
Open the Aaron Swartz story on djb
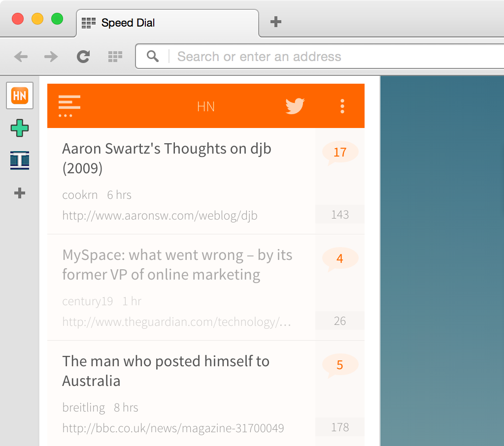(167, 158)
